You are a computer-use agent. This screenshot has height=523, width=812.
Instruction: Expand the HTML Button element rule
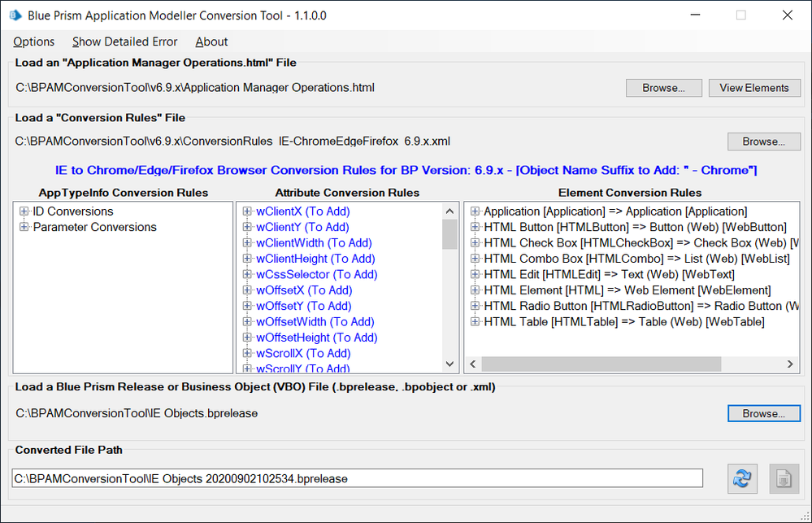[475, 227]
